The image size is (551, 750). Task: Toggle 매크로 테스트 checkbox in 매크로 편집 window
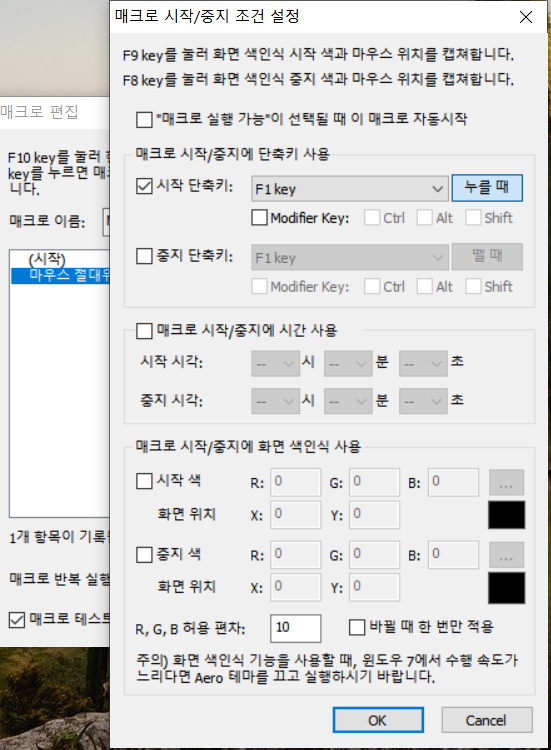tap(17, 620)
